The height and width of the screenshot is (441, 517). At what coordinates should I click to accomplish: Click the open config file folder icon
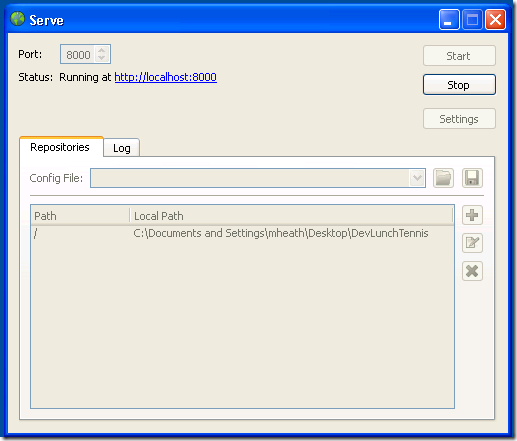tap(443, 178)
